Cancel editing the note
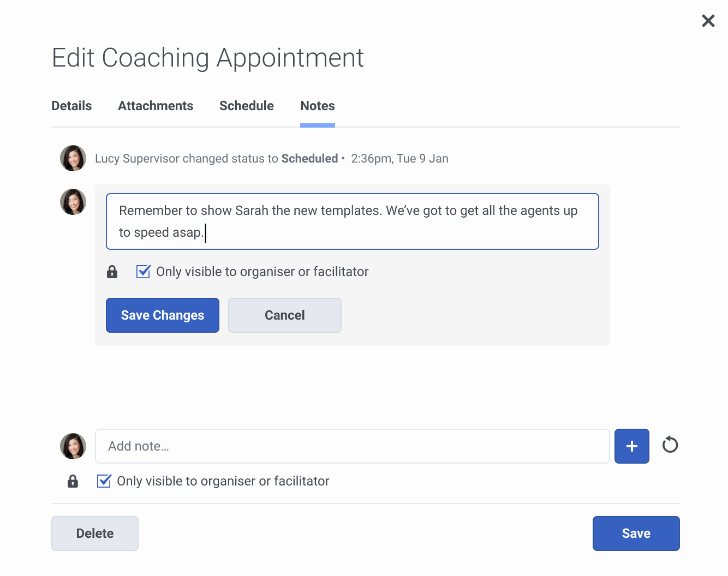Screen dimensions: 728x576 pos(284,315)
